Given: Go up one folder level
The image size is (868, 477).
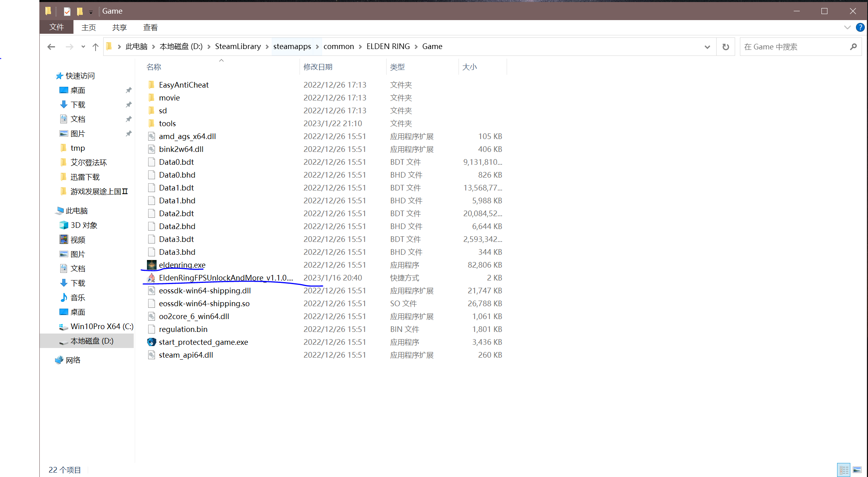Looking at the screenshot, I should (x=95, y=47).
